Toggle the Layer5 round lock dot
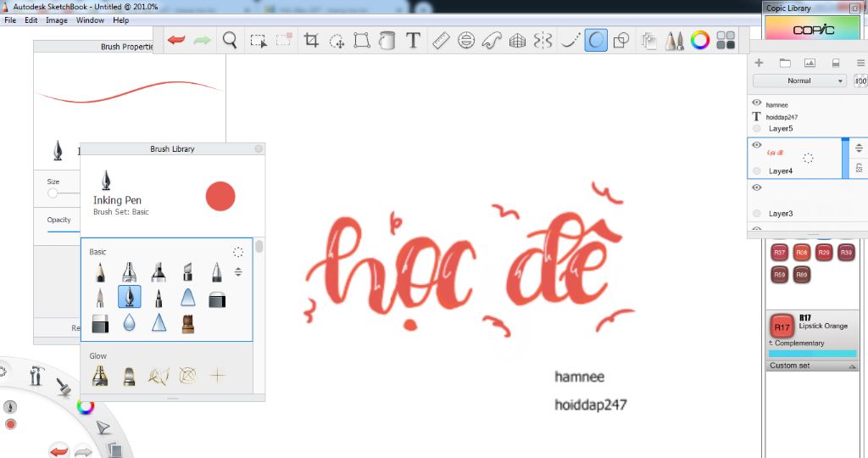The width and height of the screenshot is (868, 458). [757, 128]
